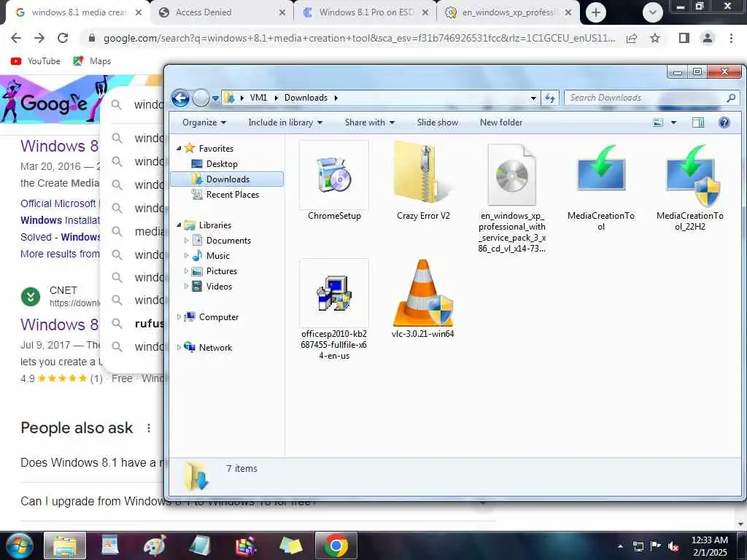This screenshot has height=560, width=747.
Task: Select the officesp2010-kb2687455 installer file
Action: 334,310
